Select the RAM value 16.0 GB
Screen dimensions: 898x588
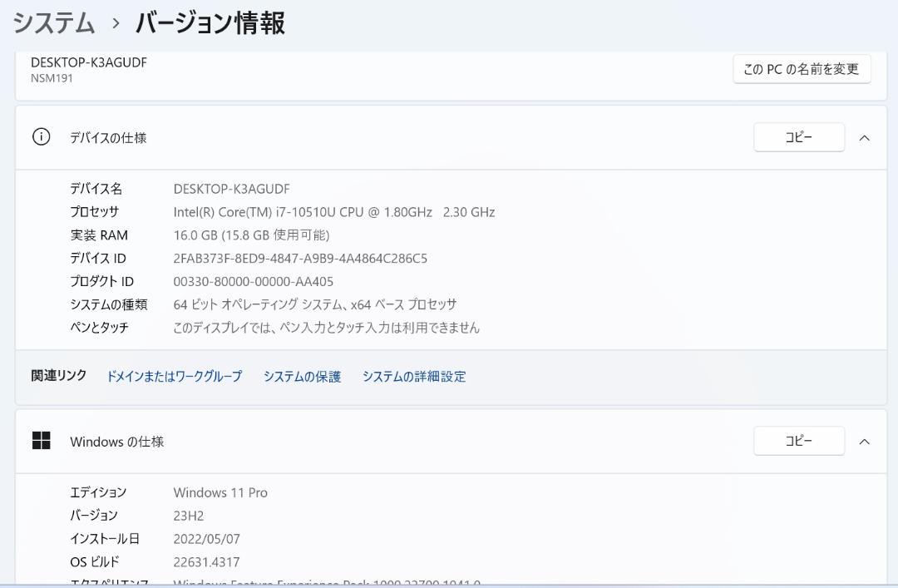tap(251, 235)
